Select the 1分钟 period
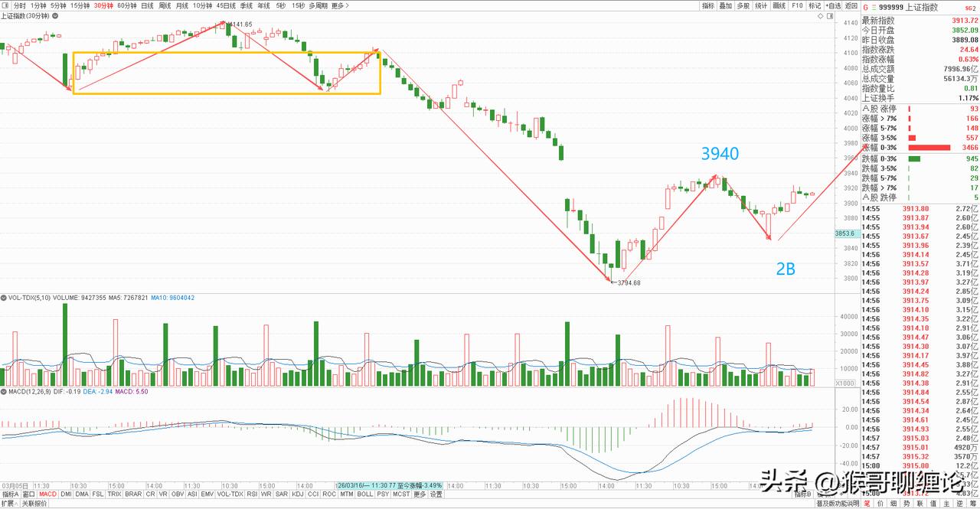Screen dimensions: 980x509 click(x=38, y=5)
